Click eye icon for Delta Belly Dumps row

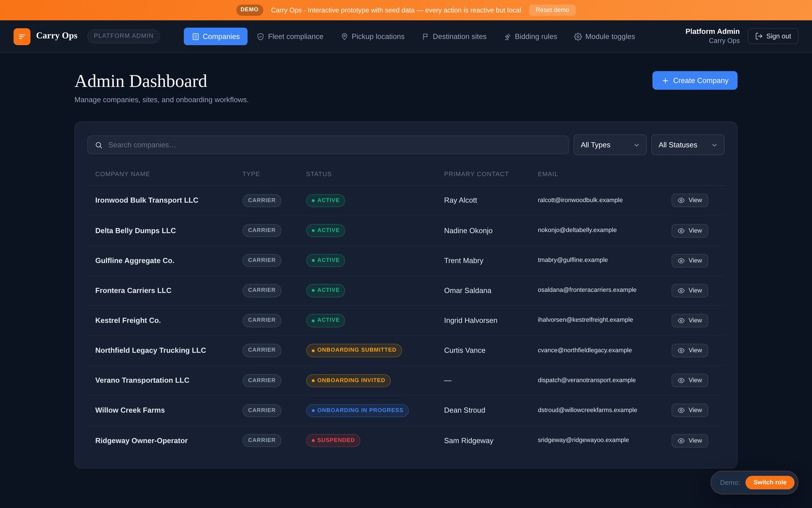point(681,231)
